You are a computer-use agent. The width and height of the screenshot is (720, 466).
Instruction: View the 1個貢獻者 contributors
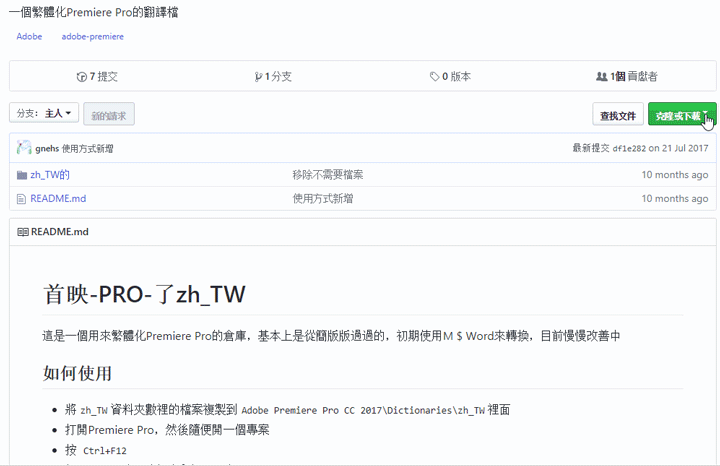point(627,76)
